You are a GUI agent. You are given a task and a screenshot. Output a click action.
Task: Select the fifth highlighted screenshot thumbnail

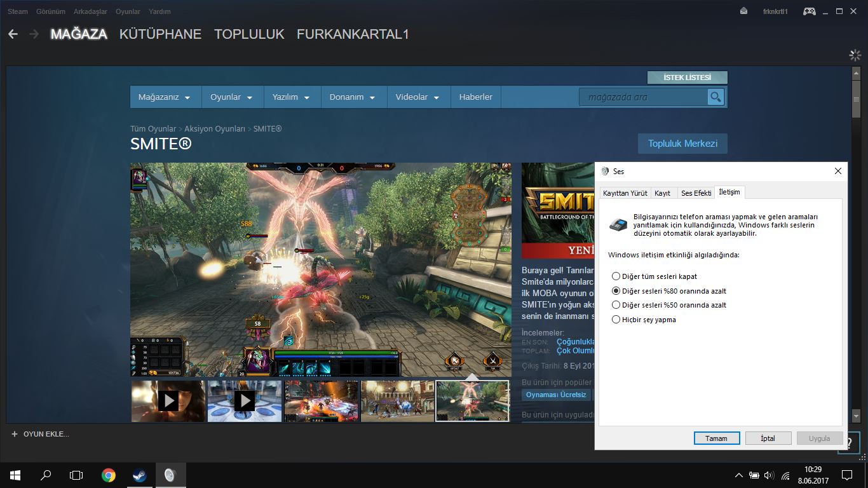click(472, 401)
